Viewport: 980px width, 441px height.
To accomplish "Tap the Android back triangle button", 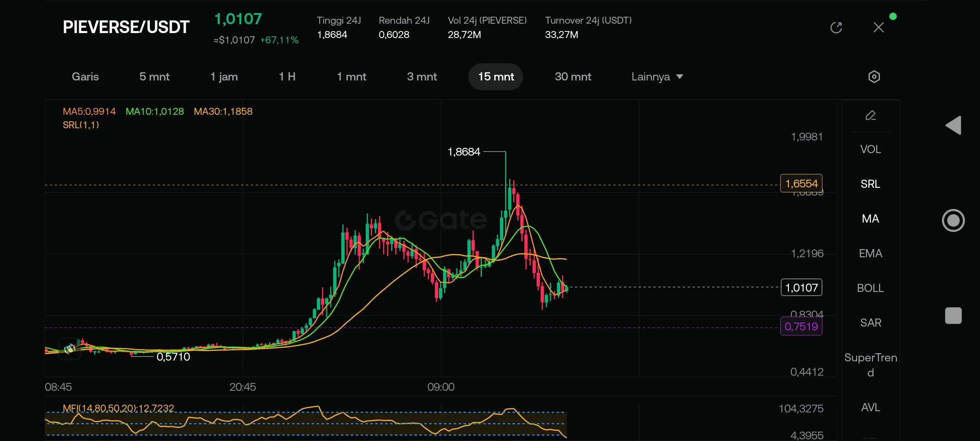I will coord(953,125).
